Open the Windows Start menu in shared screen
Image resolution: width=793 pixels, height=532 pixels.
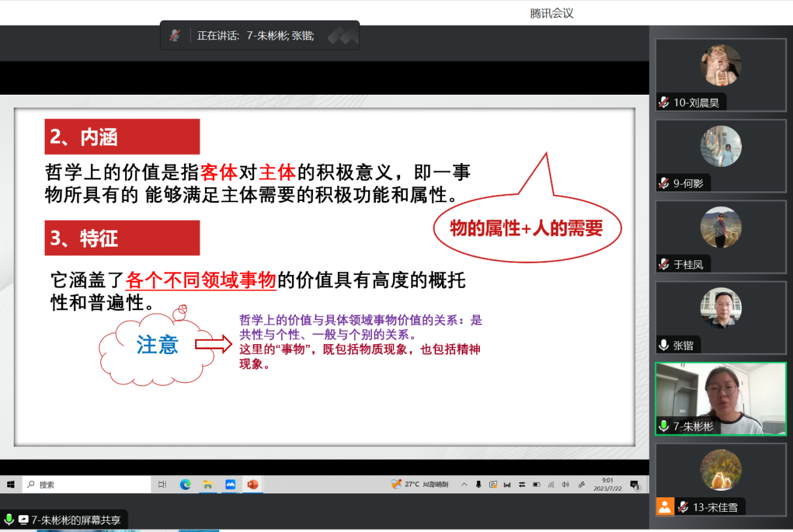(10, 485)
